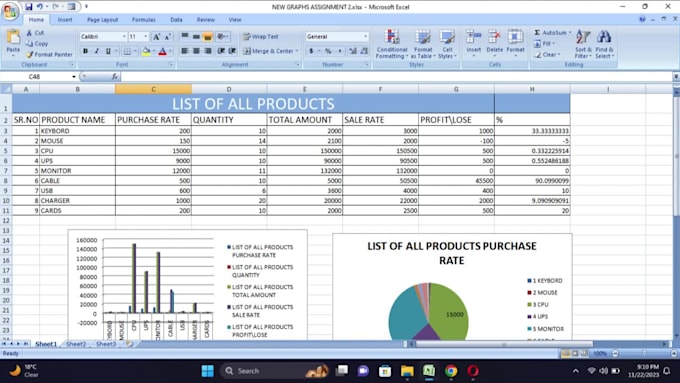This screenshot has width=680, height=383.
Task: Open the Clear options
Action: tap(547, 55)
